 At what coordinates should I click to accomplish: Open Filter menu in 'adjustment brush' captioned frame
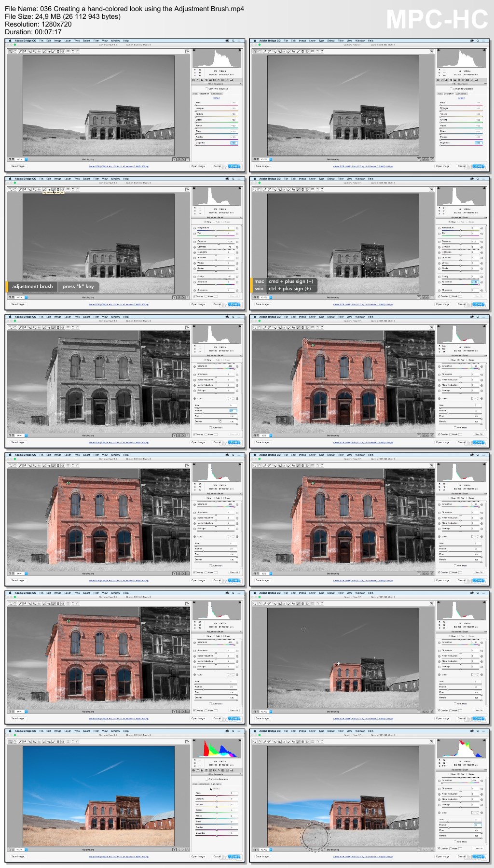96,179
